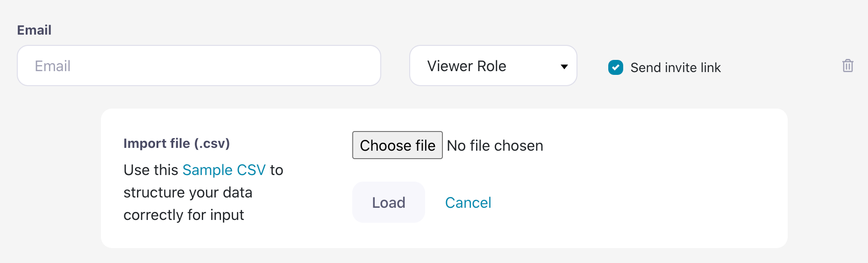Click the Email field label
The width and height of the screenshot is (868, 263).
click(x=34, y=30)
